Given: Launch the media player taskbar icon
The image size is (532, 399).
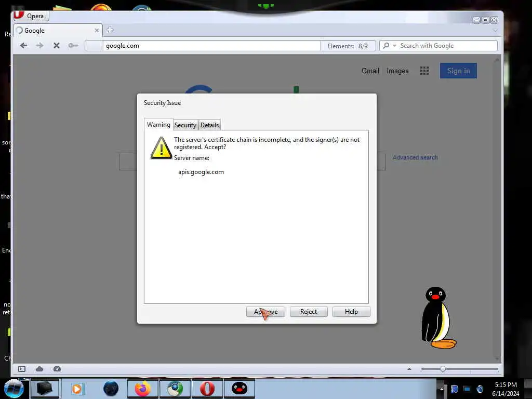Looking at the screenshot, I should click(x=77, y=389).
